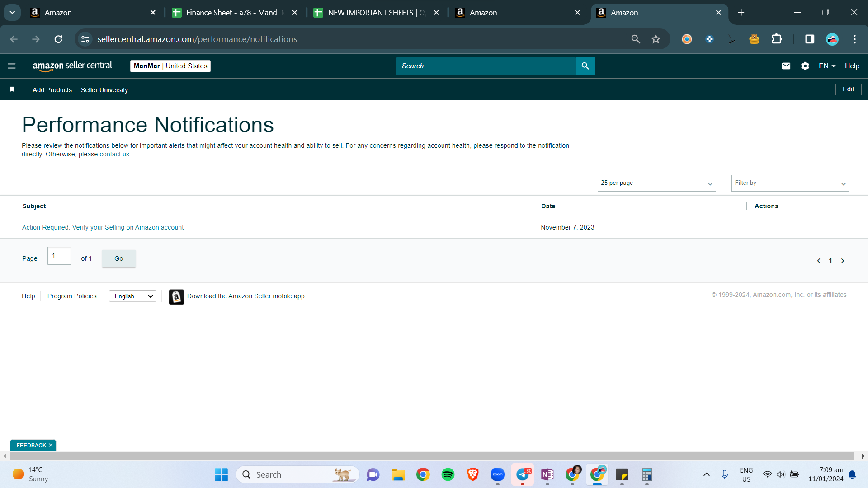The image size is (868, 488).
Task: Go to previous page with left chevron
Action: 819,261
